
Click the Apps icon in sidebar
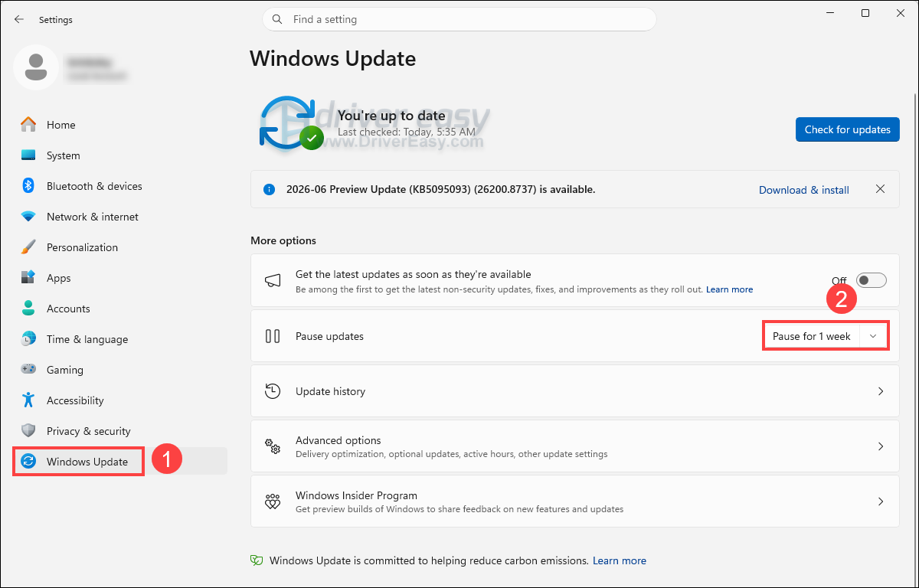[x=28, y=278]
